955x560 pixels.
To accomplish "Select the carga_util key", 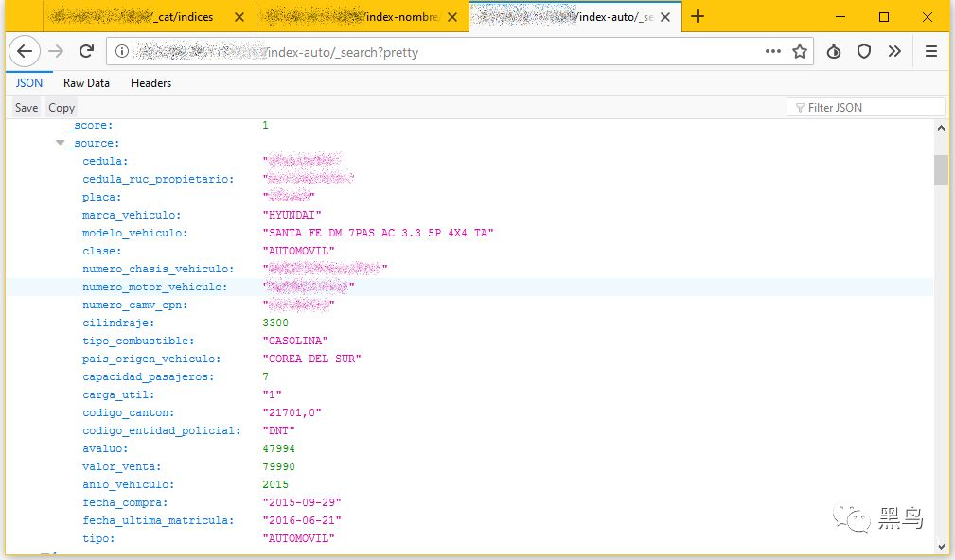I will click(x=118, y=394).
